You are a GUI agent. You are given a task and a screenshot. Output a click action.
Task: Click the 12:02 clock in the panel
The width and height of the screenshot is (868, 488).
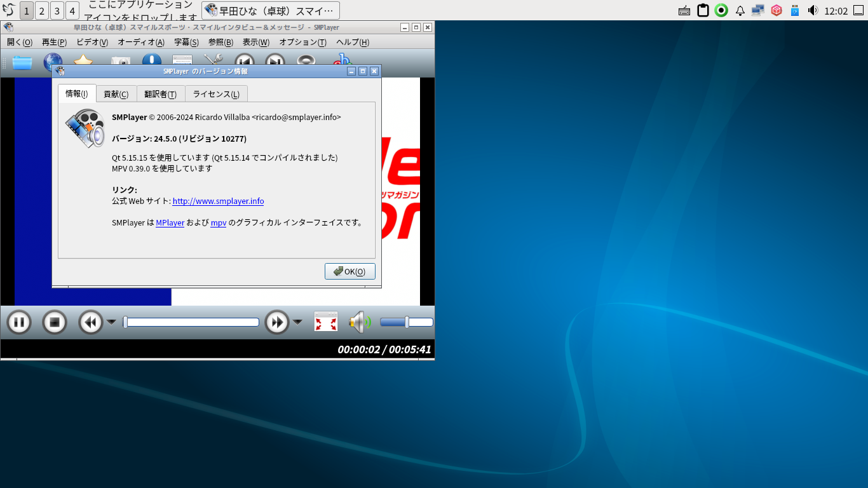(x=836, y=11)
